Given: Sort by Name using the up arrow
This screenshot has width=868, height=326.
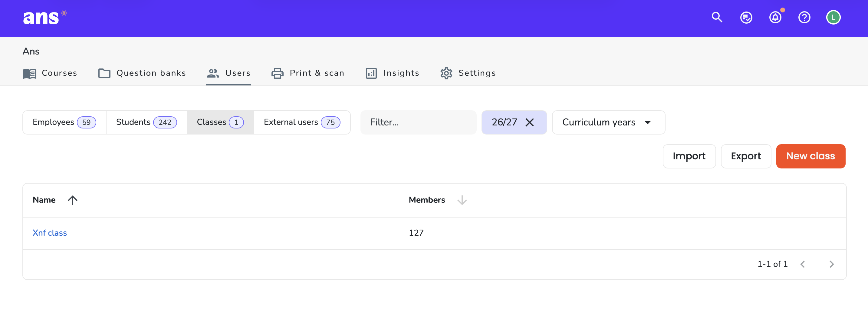Looking at the screenshot, I should coord(72,200).
